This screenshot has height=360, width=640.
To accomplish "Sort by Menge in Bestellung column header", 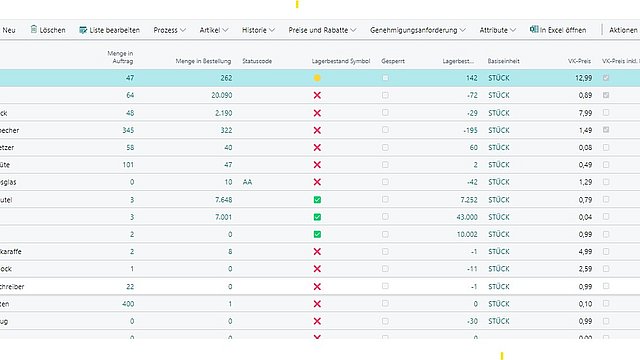I will [x=203, y=61].
